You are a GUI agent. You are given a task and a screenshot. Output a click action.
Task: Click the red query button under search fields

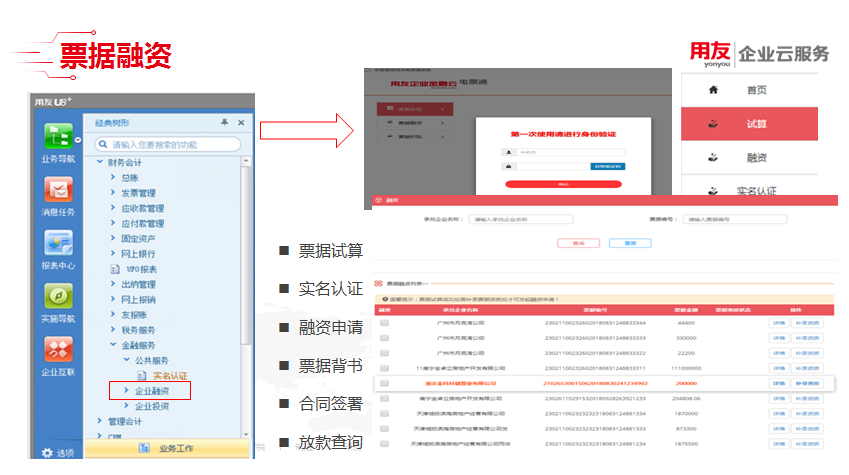click(578, 243)
